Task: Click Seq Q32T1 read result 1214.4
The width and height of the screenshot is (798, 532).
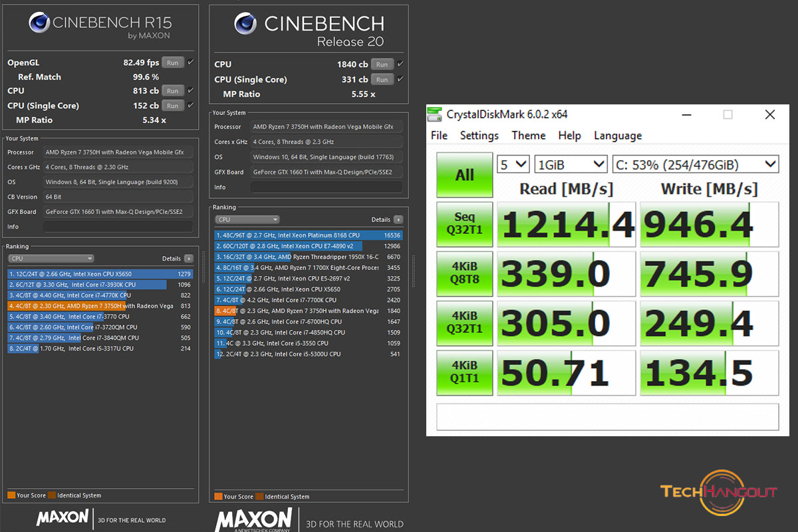Action: [567, 225]
